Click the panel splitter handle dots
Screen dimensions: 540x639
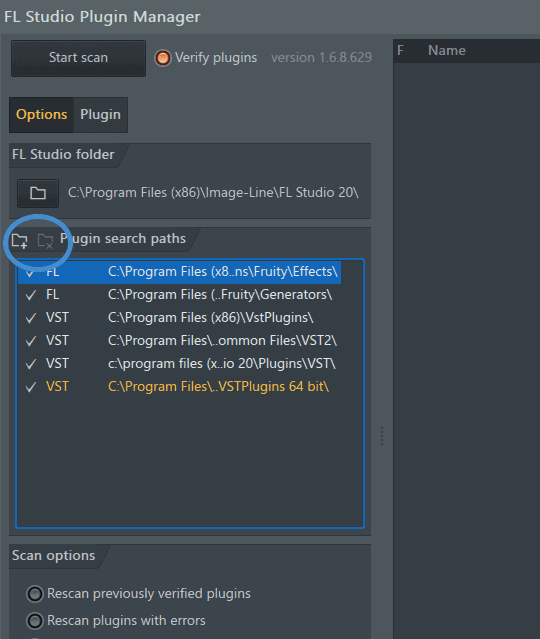click(382, 436)
